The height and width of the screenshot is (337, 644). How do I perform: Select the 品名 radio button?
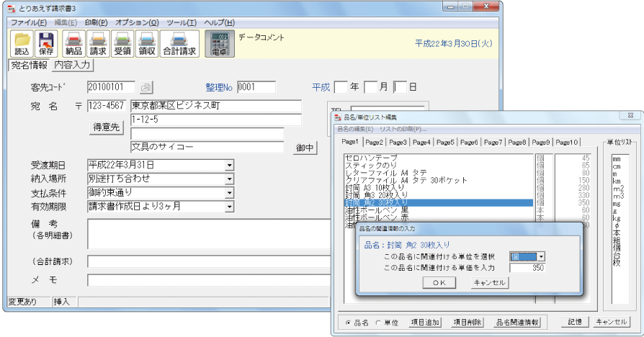click(x=349, y=322)
